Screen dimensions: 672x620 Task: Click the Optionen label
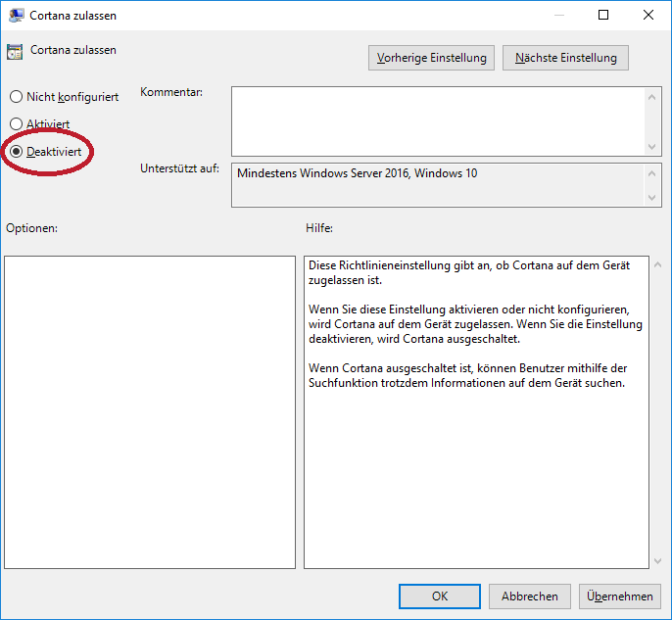tap(31, 228)
